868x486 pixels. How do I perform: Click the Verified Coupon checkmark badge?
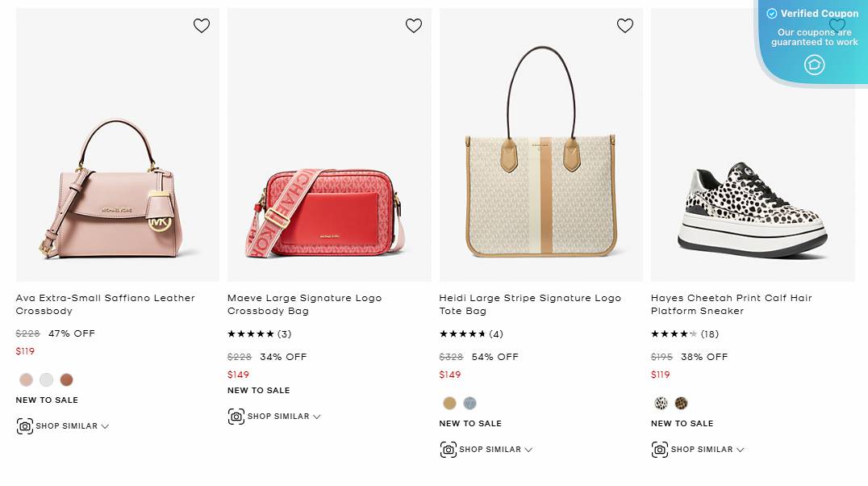(x=772, y=13)
